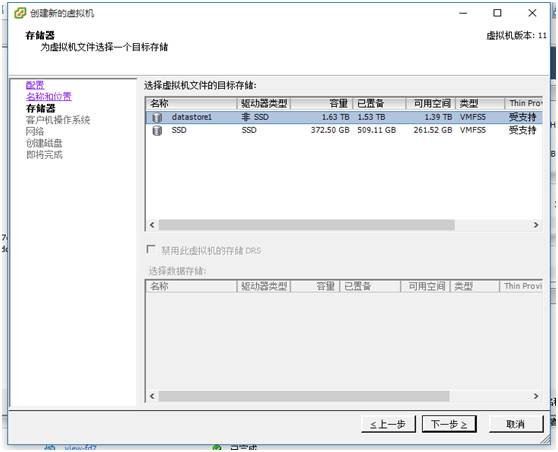558x452 pixels.
Task: Sort datastores by the 名称 column header
Action: [x=191, y=104]
